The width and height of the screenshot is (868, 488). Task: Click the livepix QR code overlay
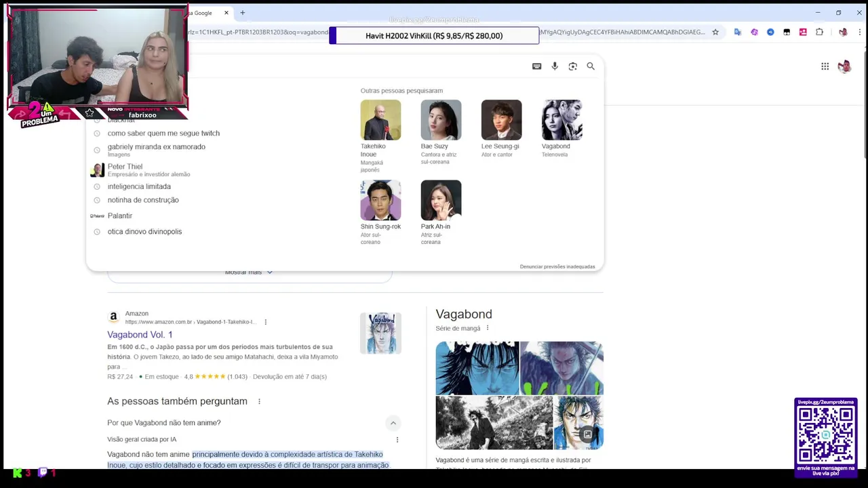pos(826,437)
